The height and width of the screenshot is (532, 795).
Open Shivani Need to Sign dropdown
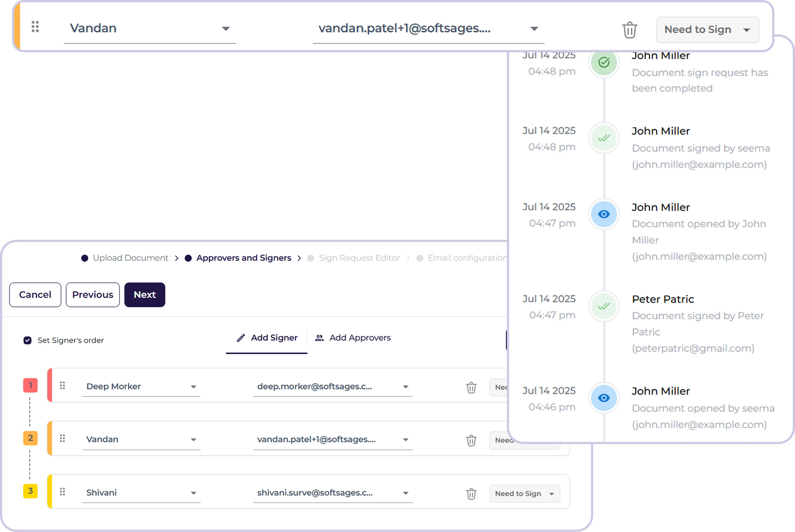tap(524, 494)
